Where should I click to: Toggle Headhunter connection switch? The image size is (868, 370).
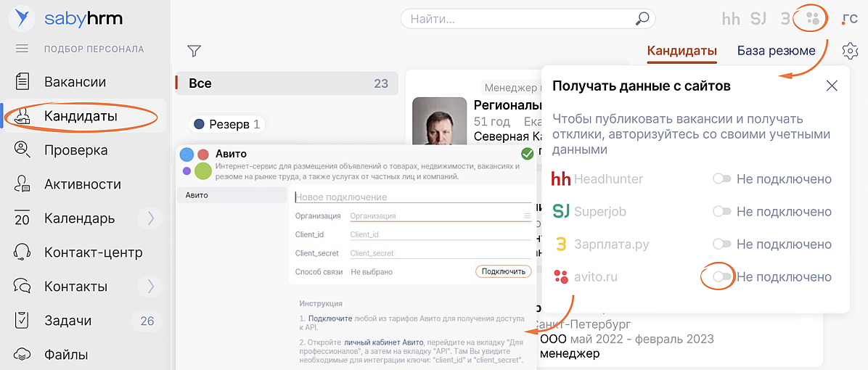(x=721, y=178)
